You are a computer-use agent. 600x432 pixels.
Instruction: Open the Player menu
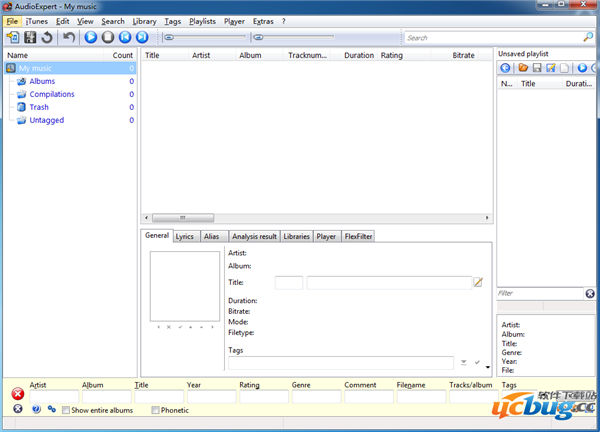[234, 21]
